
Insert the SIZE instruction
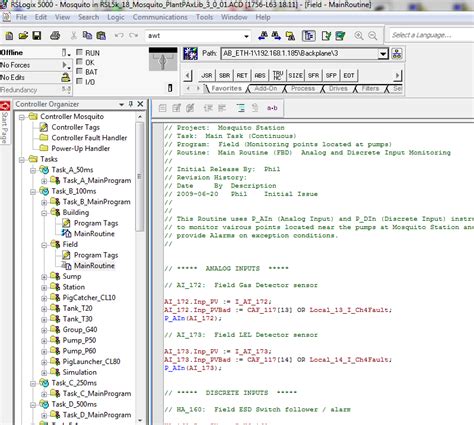point(295,76)
